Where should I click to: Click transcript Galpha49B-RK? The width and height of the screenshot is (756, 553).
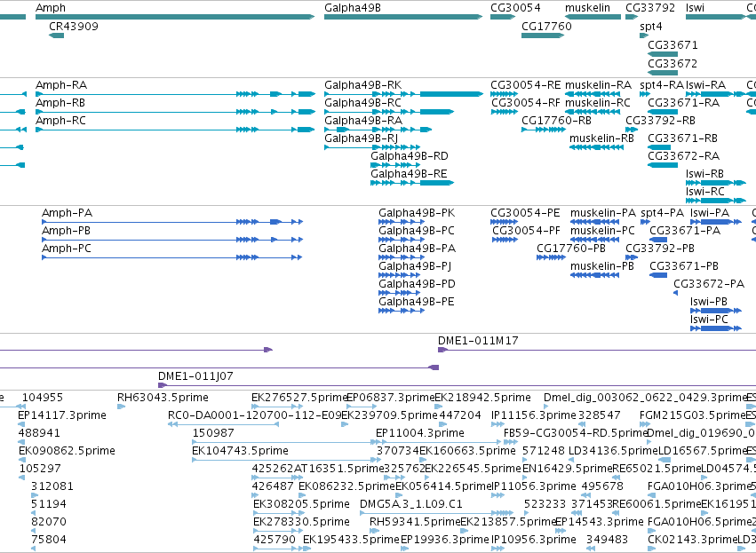tap(403, 94)
